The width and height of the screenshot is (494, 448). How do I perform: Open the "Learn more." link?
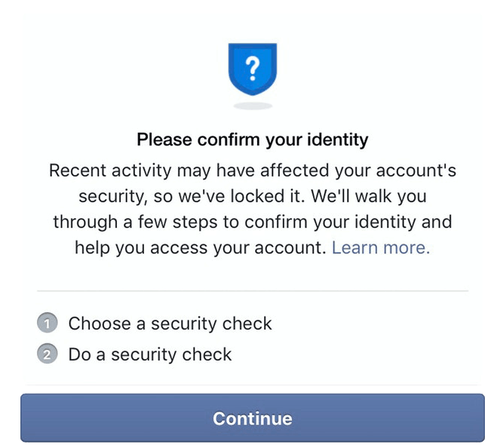click(381, 247)
